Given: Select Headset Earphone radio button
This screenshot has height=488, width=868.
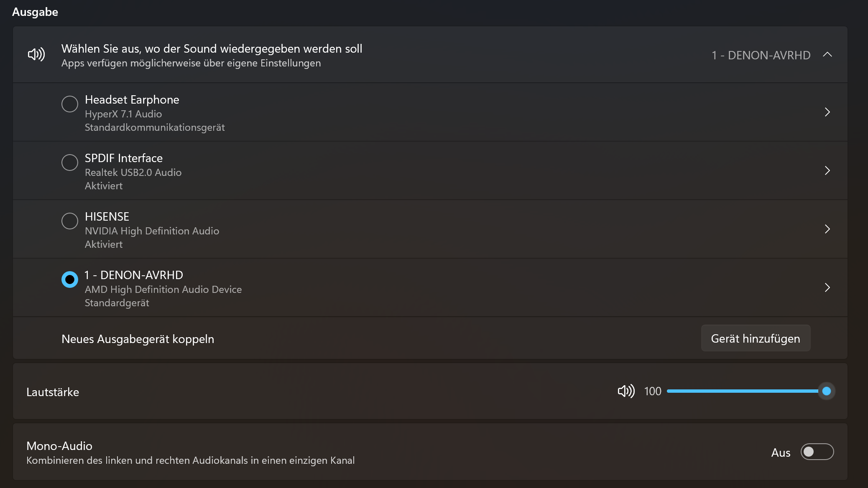Looking at the screenshot, I should coord(70,104).
